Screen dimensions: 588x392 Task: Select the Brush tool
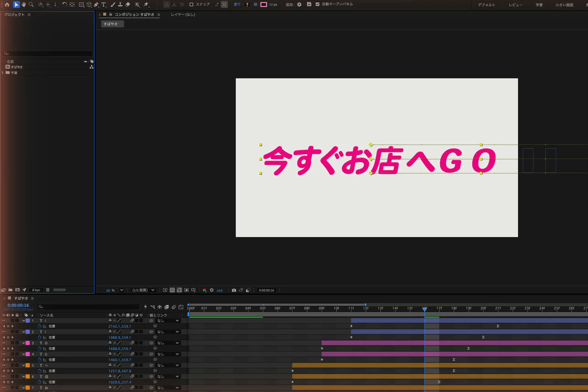113,5
